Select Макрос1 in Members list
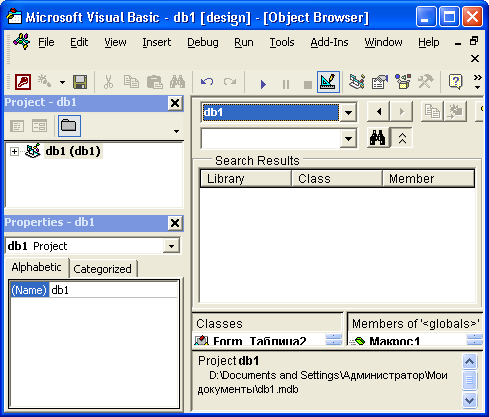489x417 pixels. pos(394,341)
